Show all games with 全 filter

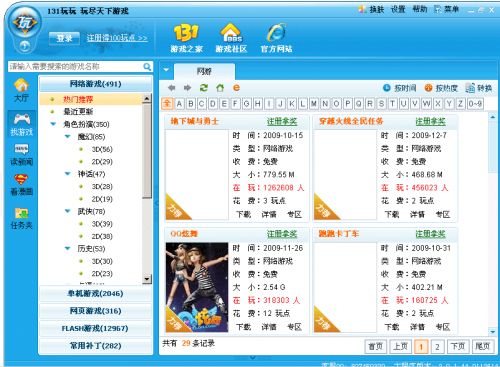point(167,104)
